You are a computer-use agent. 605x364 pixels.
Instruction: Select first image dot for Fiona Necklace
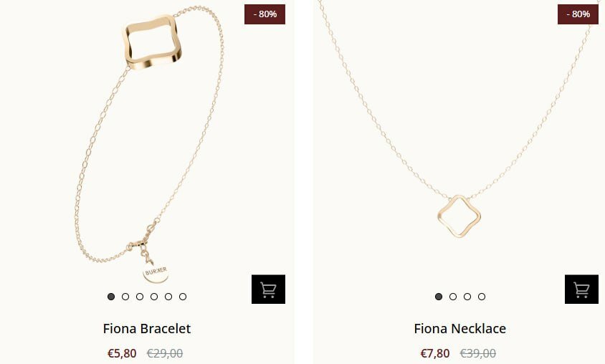pos(439,297)
